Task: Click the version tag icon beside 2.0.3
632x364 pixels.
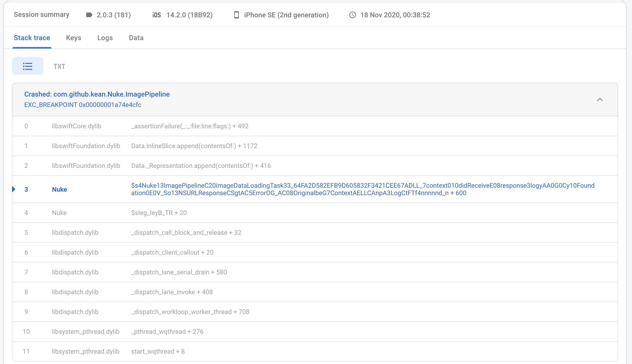Action: (x=89, y=15)
